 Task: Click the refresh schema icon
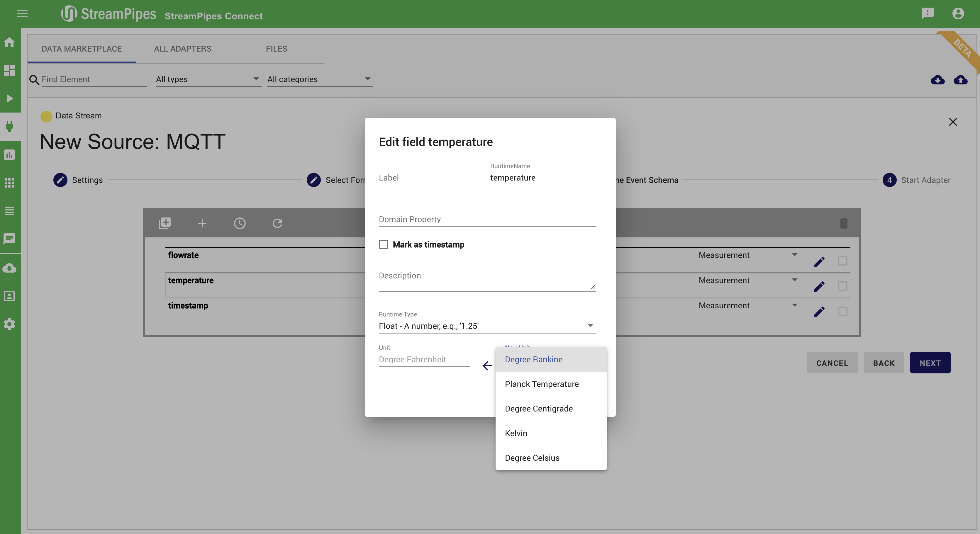(277, 223)
